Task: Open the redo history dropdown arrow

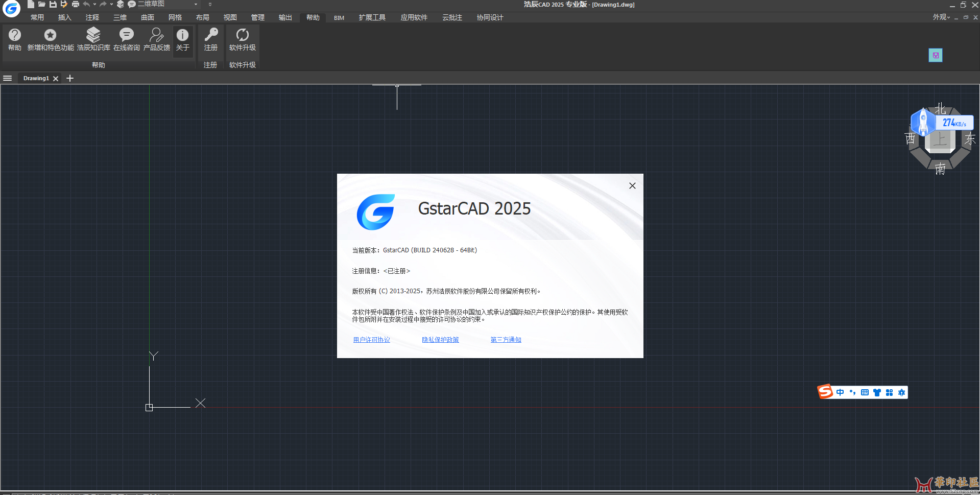Action: [111, 4]
